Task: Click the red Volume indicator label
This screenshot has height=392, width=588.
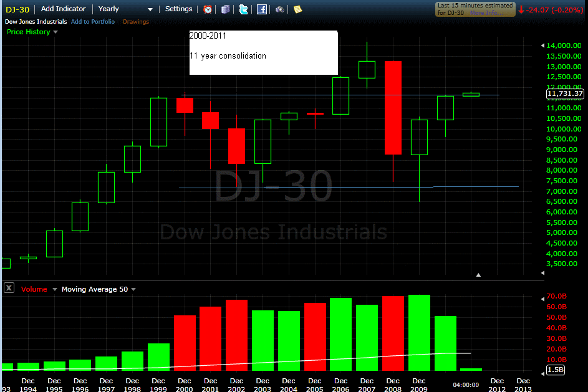Action: point(34,289)
